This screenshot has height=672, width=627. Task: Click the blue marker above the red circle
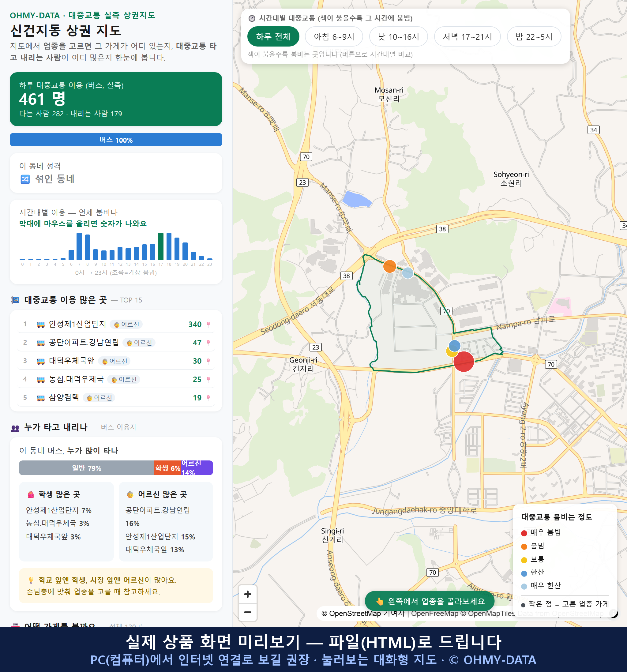[x=454, y=345]
